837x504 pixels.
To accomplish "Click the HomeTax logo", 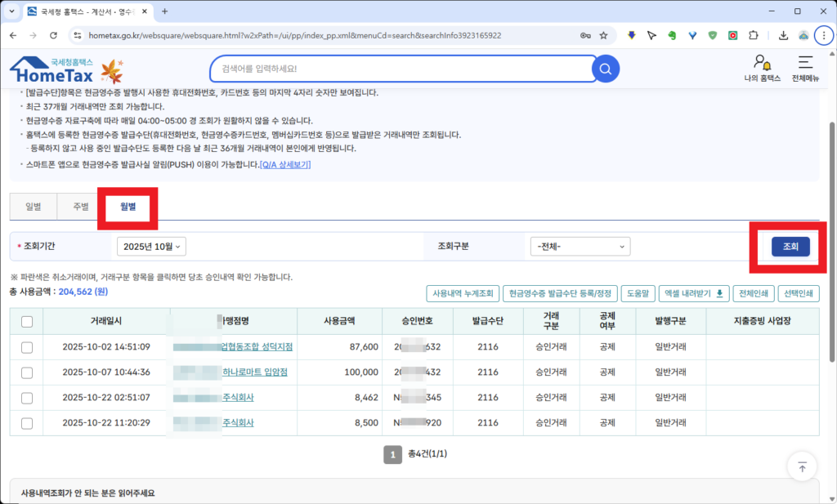I will (52, 71).
